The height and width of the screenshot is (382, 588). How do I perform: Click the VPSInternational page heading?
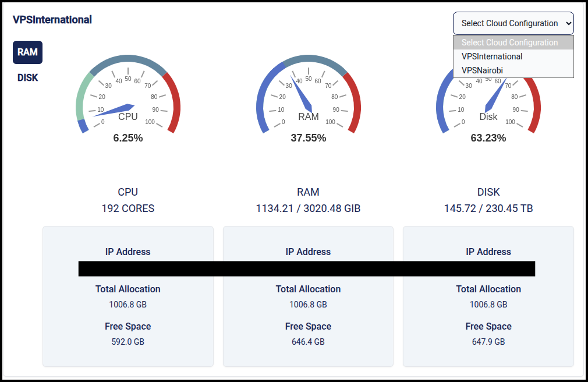(x=52, y=20)
